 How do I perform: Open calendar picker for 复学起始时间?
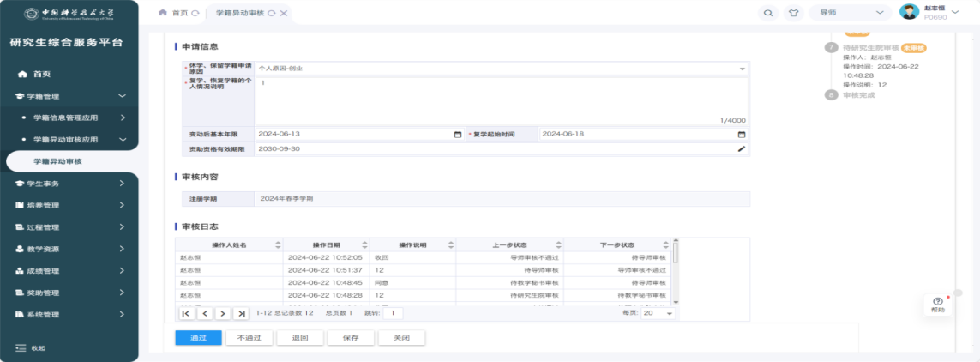pos(742,135)
